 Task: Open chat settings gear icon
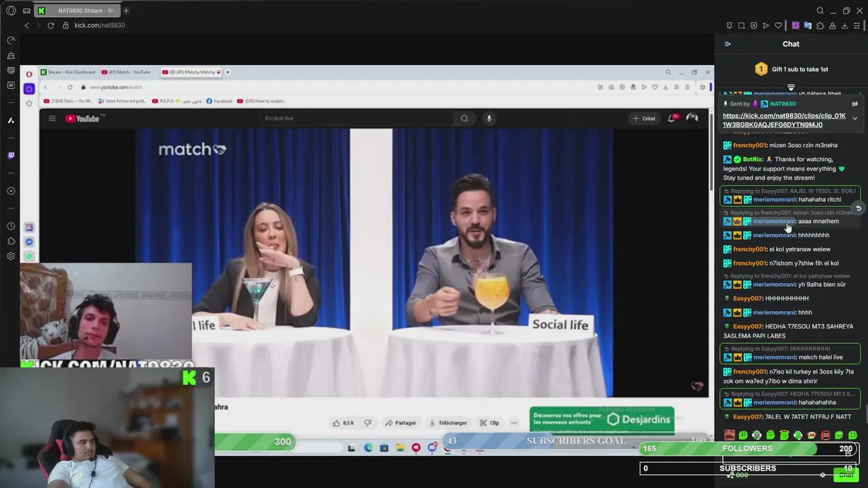pyautogui.click(x=823, y=475)
